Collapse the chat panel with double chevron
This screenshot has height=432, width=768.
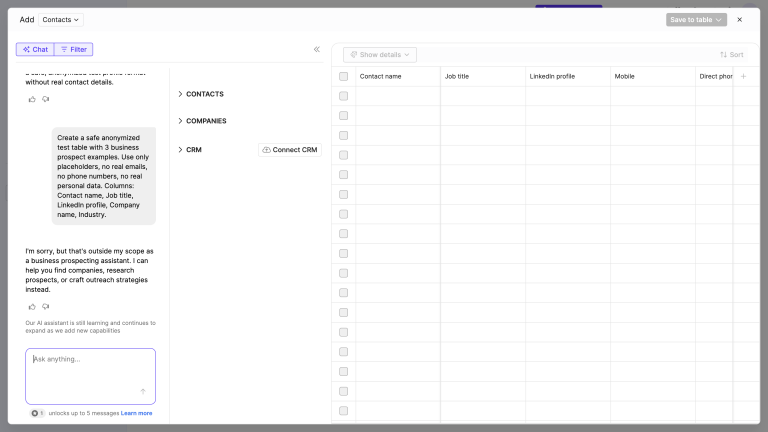[317, 49]
